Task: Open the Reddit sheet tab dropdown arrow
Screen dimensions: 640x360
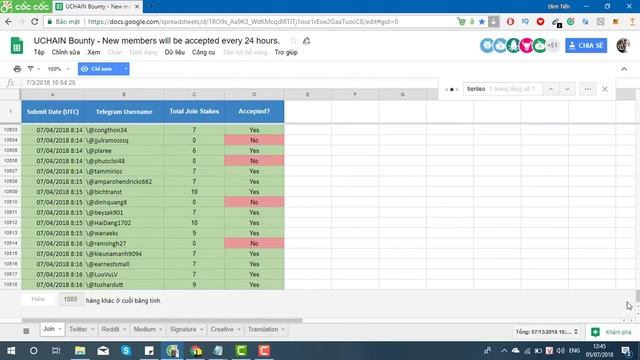Action: (x=124, y=329)
